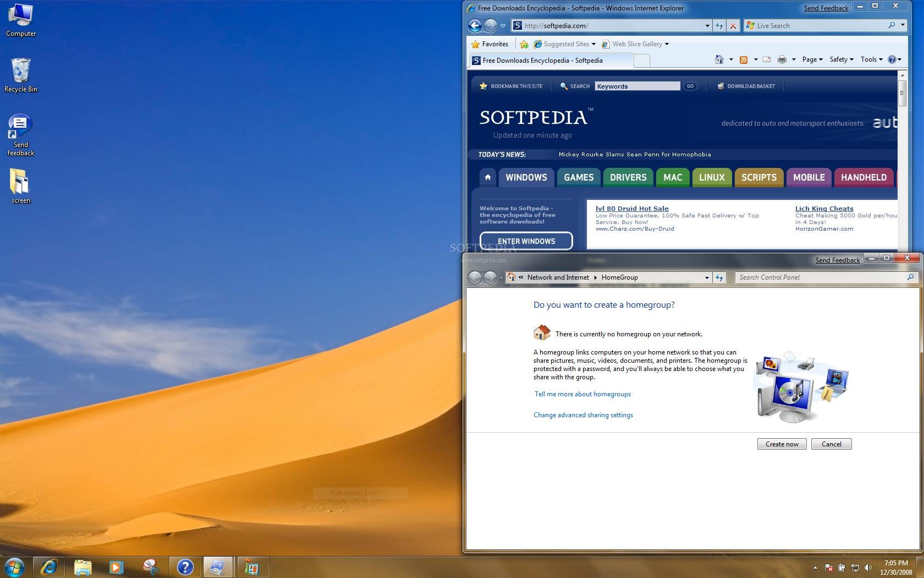Click Add to Favorites Bar icon
This screenshot has height=578, width=924.
tap(524, 44)
